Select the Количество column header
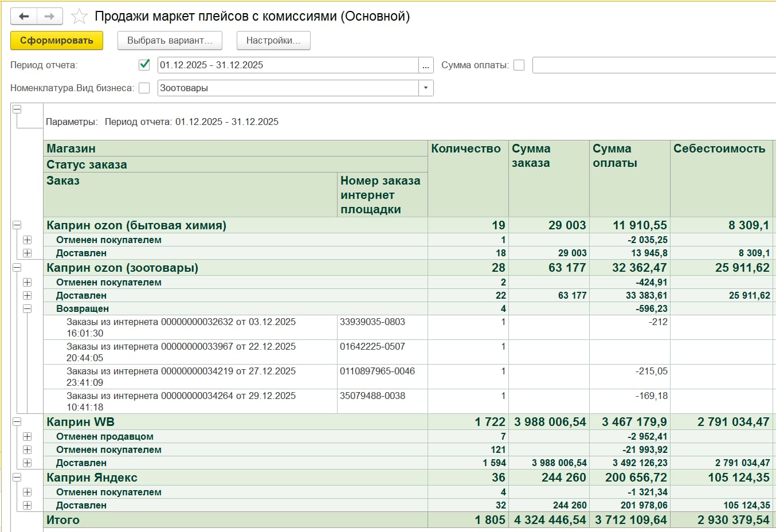The image size is (776, 532). point(468,178)
